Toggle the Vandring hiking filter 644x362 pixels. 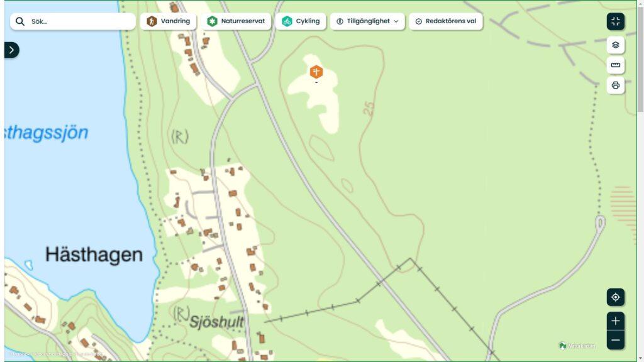coord(168,21)
